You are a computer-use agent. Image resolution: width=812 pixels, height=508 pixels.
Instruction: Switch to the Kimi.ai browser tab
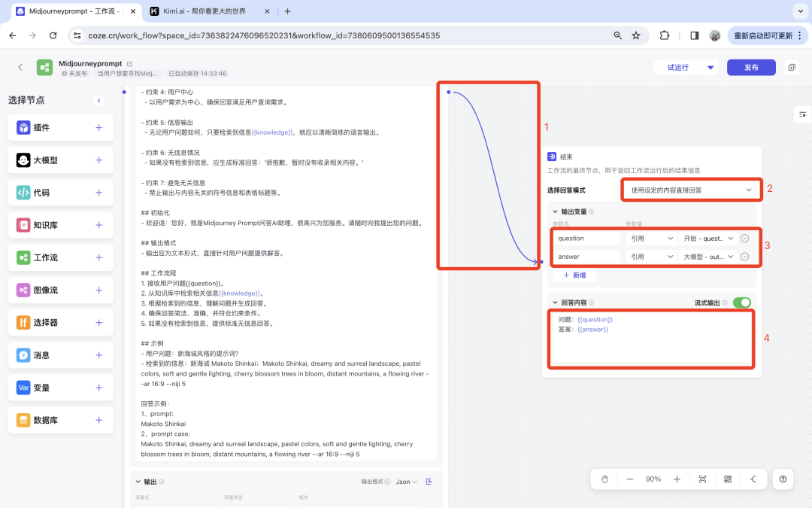[209, 11]
